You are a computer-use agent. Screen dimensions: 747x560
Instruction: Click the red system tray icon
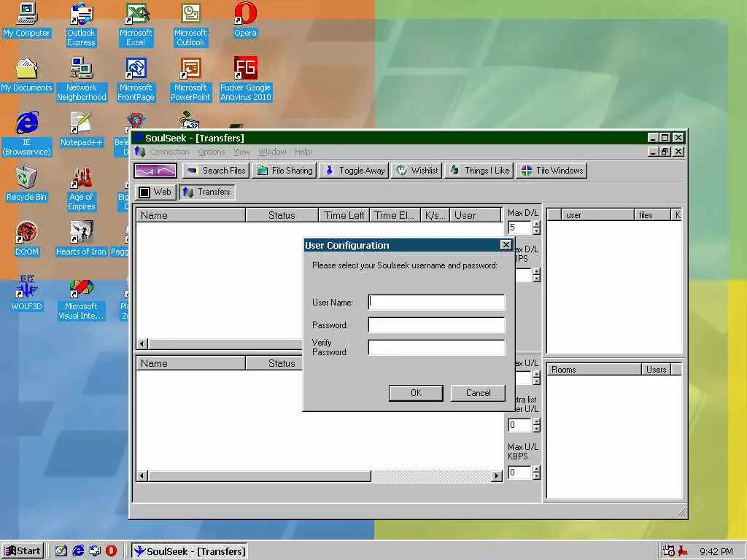pyautogui.click(x=683, y=551)
